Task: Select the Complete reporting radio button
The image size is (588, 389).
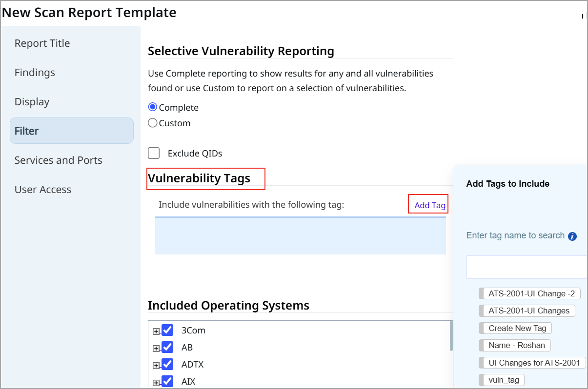Action: pyautogui.click(x=152, y=107)
